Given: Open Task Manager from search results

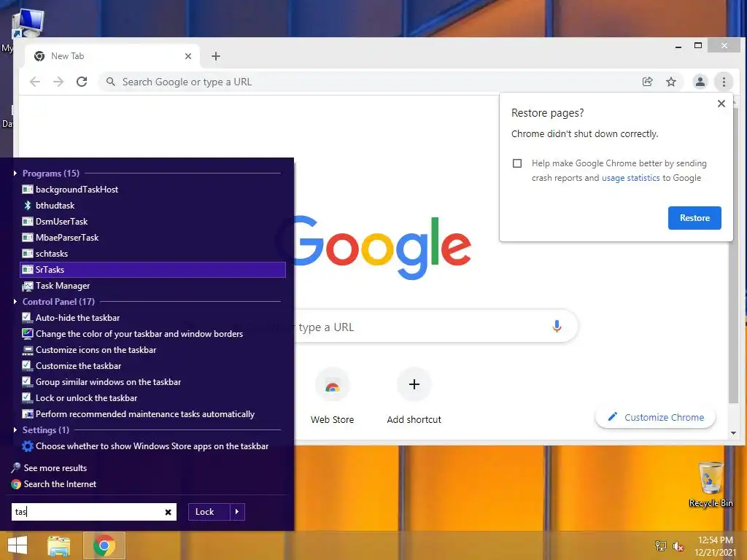Looking at the screenshot, I should tap(153, 286).
